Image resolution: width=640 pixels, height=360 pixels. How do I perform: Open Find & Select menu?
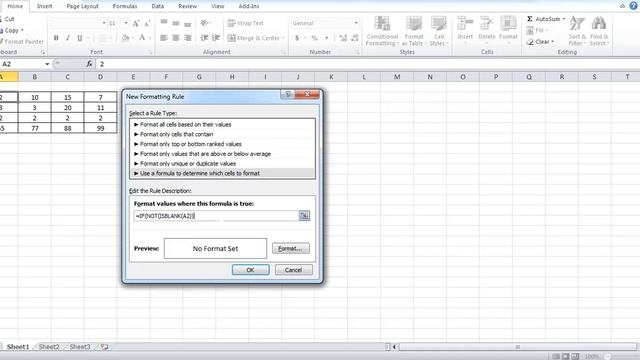pos(599,31)
